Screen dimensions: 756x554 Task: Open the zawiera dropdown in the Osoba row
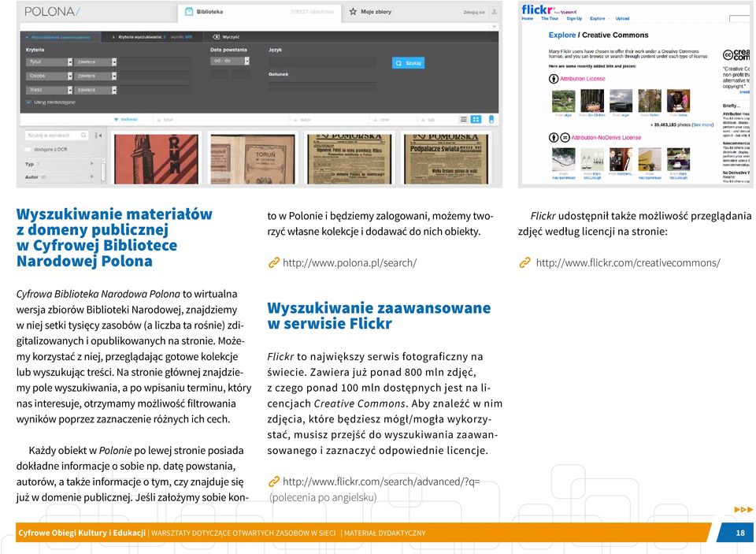tap(96, 76)
